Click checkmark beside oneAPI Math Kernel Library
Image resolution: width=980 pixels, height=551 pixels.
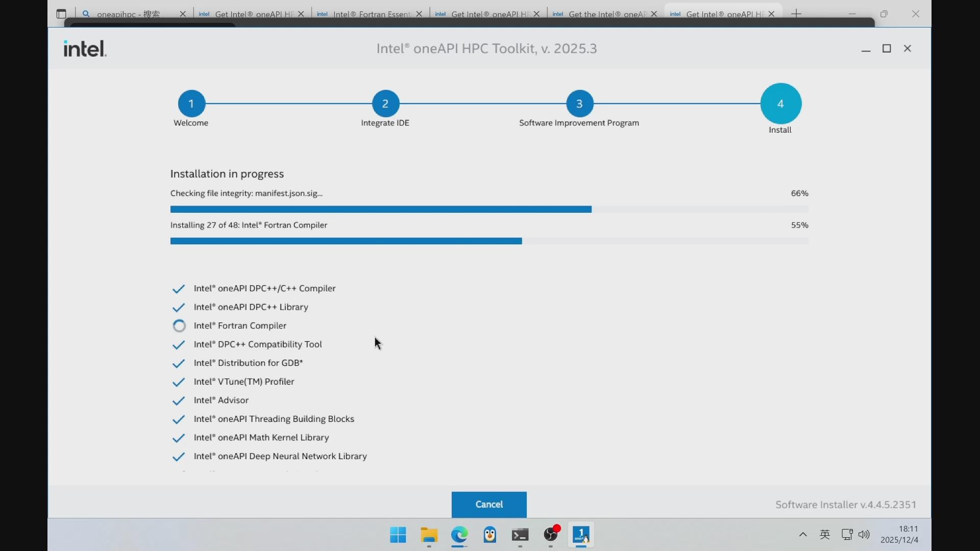179,438
